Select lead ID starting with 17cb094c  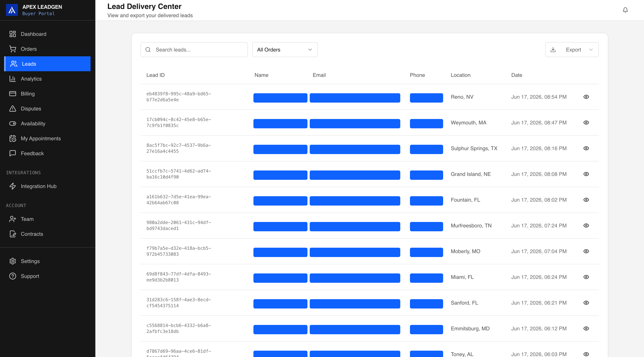click(179, 123)
